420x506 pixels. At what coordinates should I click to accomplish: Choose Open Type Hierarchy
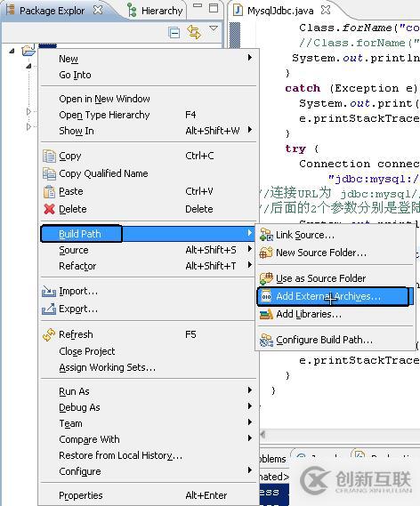click(x=149, y=115)
